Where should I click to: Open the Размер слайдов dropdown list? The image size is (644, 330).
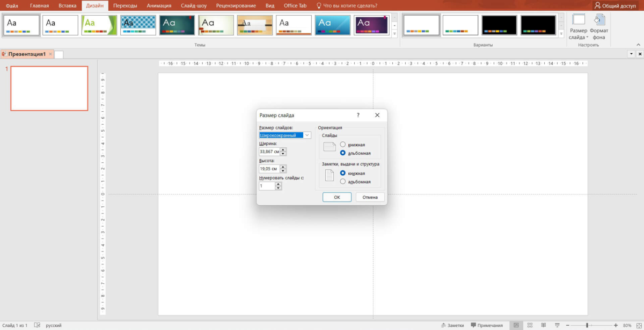coord(307,135)
